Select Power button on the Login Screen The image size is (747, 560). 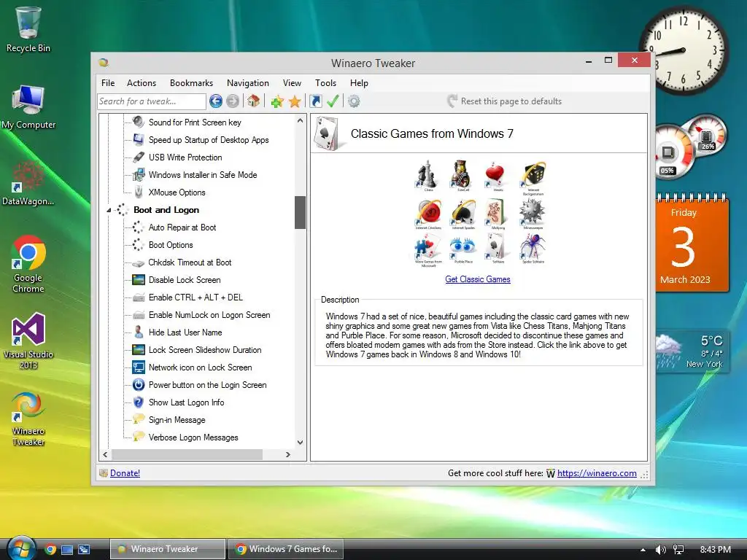click(x=208, y=385)
